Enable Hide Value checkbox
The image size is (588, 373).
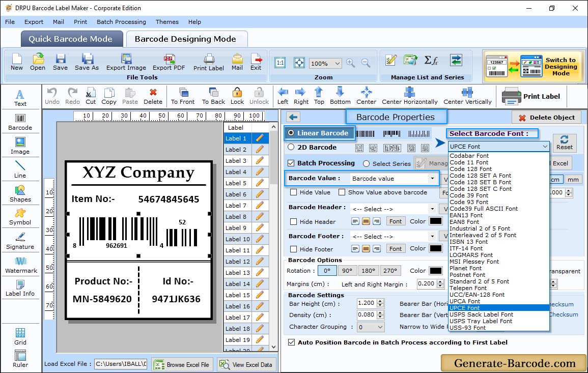(x=294, y=192)
